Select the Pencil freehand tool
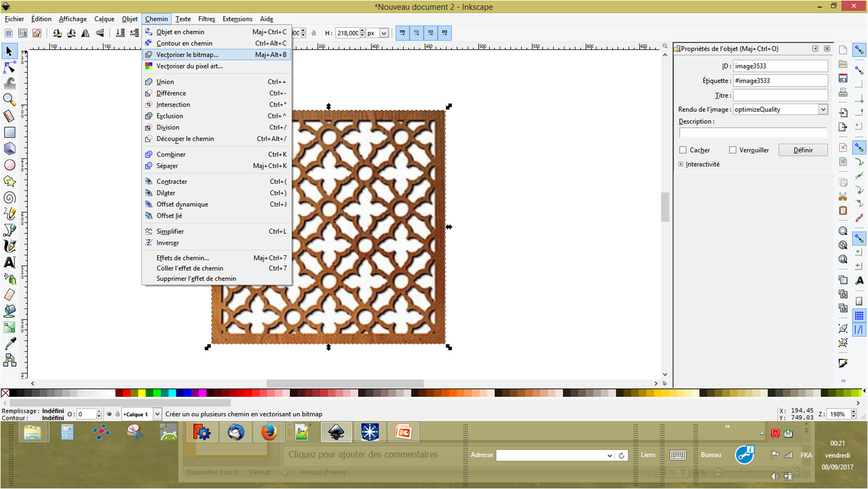The width and height of the screenshot is (868, 489). 9,213
